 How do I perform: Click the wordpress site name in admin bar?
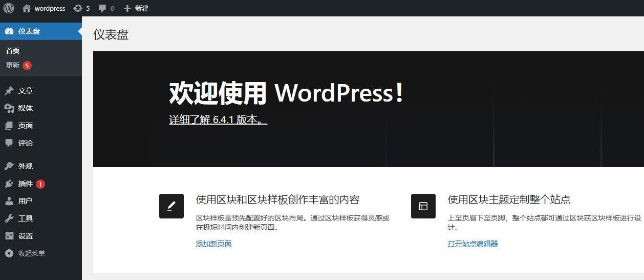click(x=50, y=9)
